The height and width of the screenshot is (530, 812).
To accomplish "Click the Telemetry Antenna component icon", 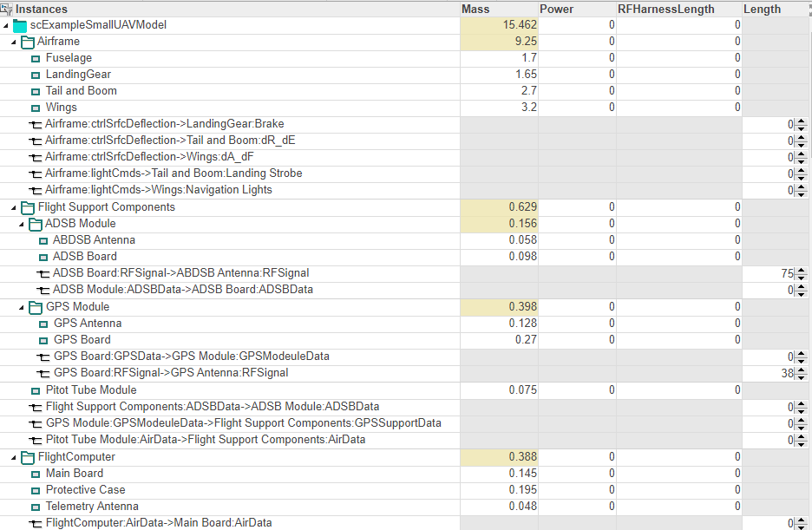I will pos(36,507).
